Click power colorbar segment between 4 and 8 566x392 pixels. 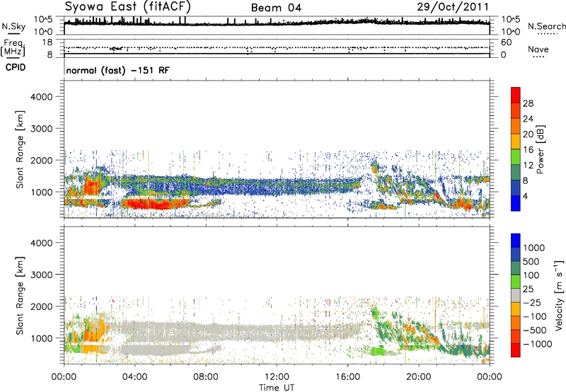516,188
